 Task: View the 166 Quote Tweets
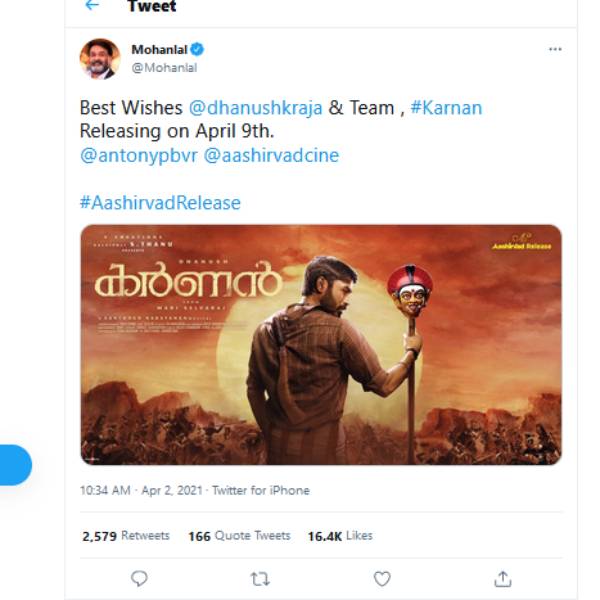pos(238,536)
